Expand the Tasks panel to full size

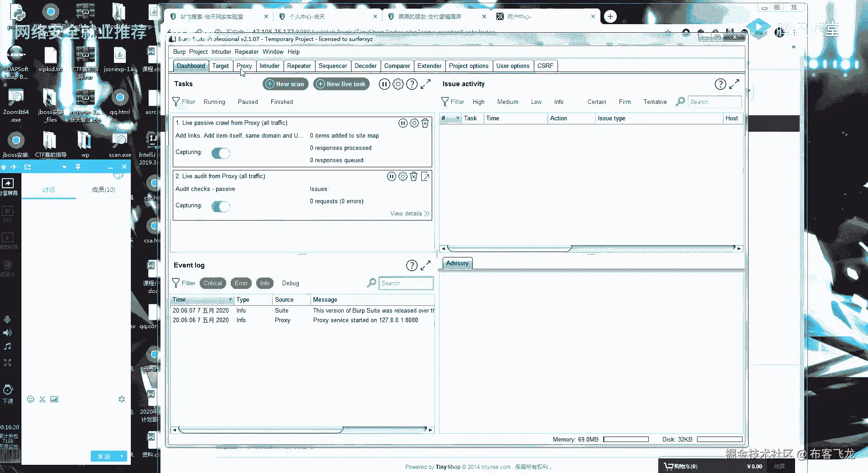[x=425, y=84]
